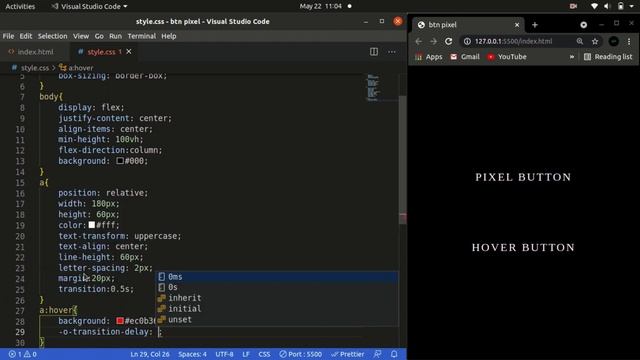Click the volume icon in the top bar
Screen dimensions: 640x360
607,6
